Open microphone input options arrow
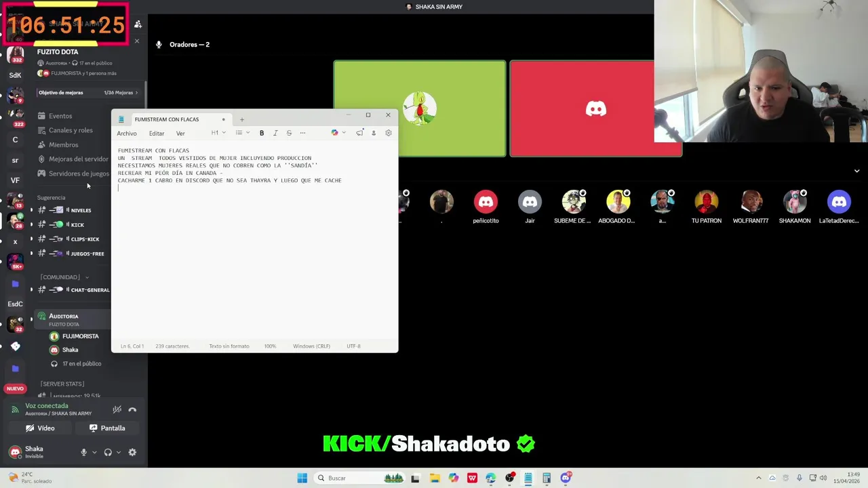The image size is (868, 488). click(94, 452)
